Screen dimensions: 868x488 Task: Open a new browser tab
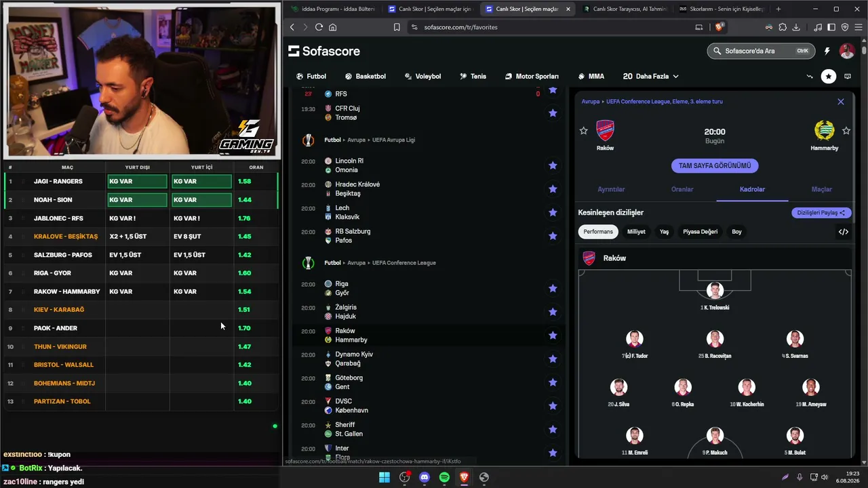pos(778,9)
